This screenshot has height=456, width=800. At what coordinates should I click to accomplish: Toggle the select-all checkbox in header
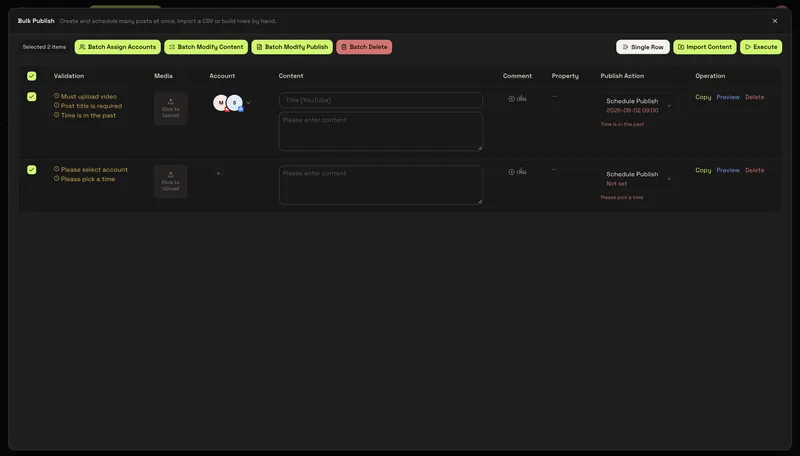[x=32, y=76]
